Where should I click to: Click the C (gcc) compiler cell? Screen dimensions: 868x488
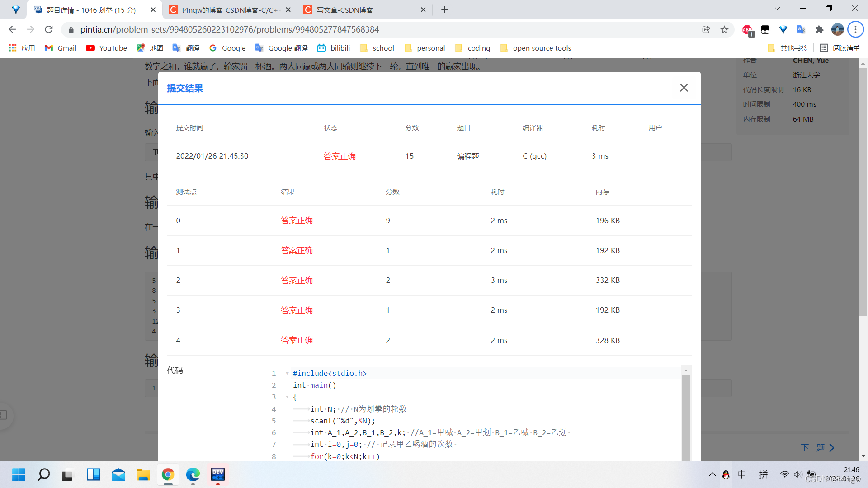click(534, 156)
